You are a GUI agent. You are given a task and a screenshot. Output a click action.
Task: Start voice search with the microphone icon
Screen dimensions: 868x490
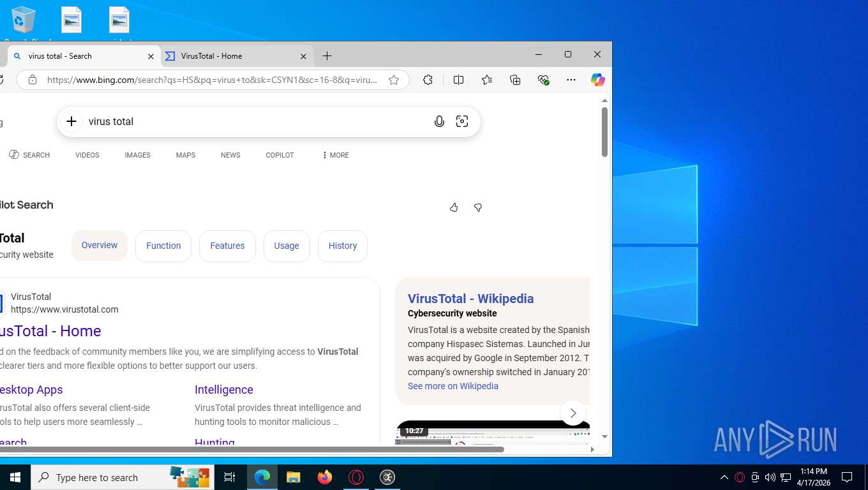click(x=439, y=121)
